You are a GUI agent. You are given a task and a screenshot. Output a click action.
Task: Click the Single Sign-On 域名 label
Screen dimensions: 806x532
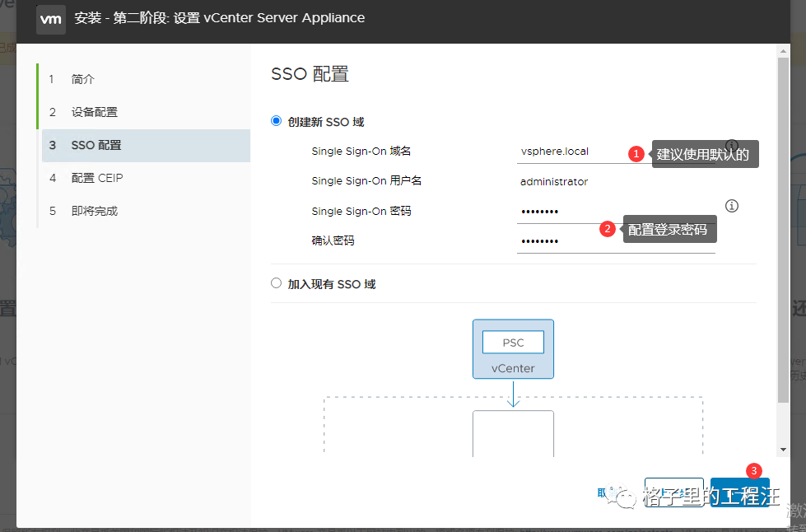pyautogui.click(x=361, y=152)
